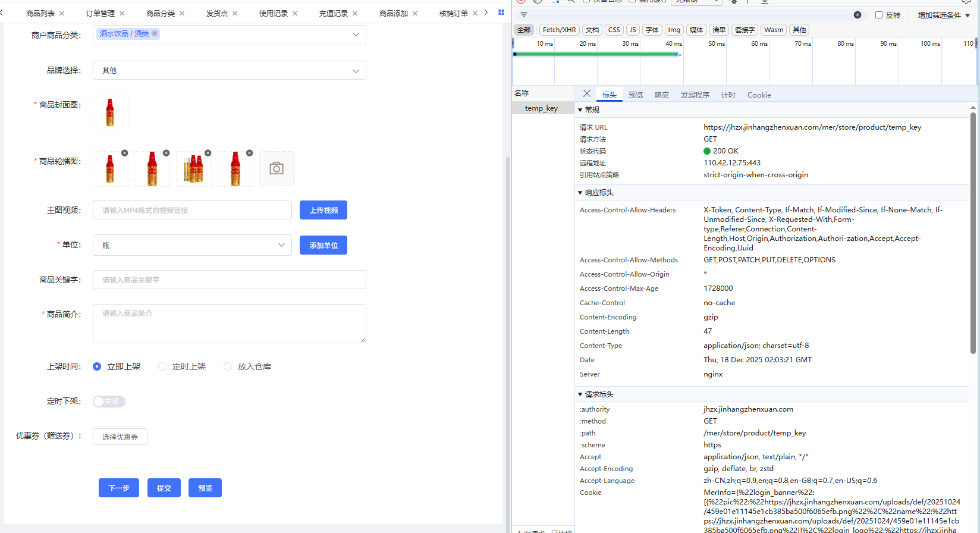
Task: Toggle the 定时下架 switch
Action: [109, 402]
